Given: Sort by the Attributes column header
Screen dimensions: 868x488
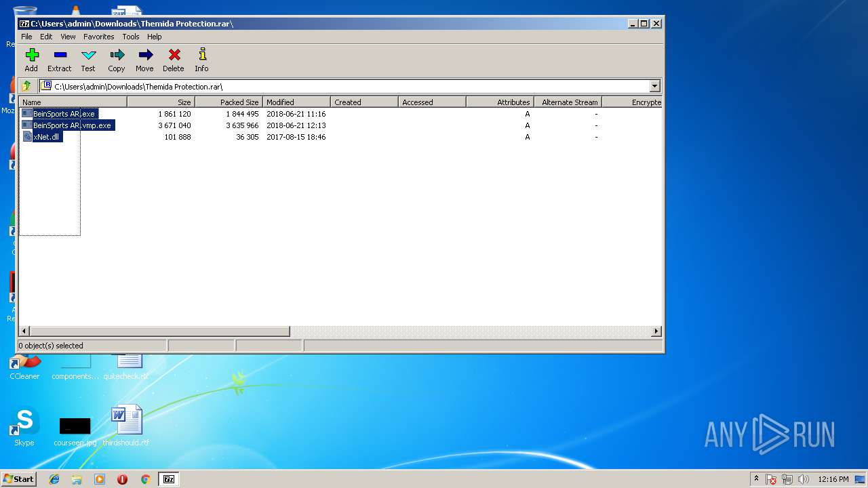Looking at the screenshot, I should tap(500, 102).
